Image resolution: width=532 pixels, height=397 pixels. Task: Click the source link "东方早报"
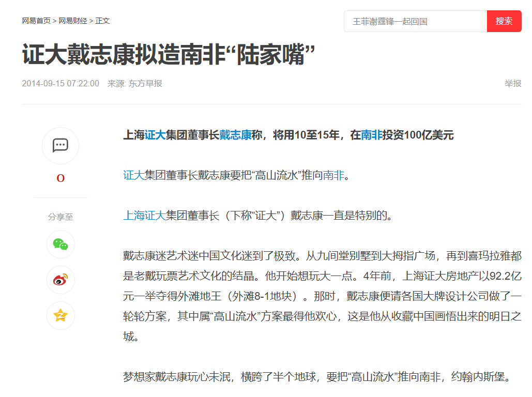click(145, 83)
